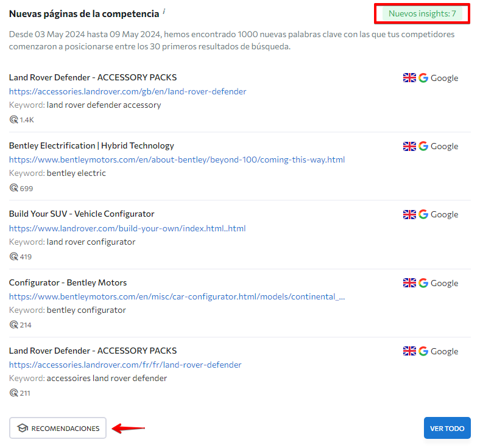Open the accessories.landrover.com/gb/en link
The width and height of the screenshot is (480, 448).
tap(128, 91)
